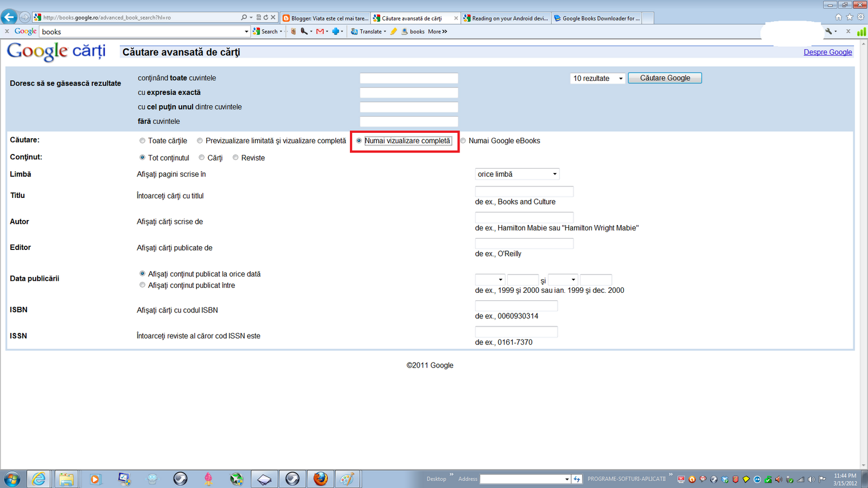
Task: Click the blue plus Share icon in toolbar
Action: pyautogui.click(x=336, y=31)
